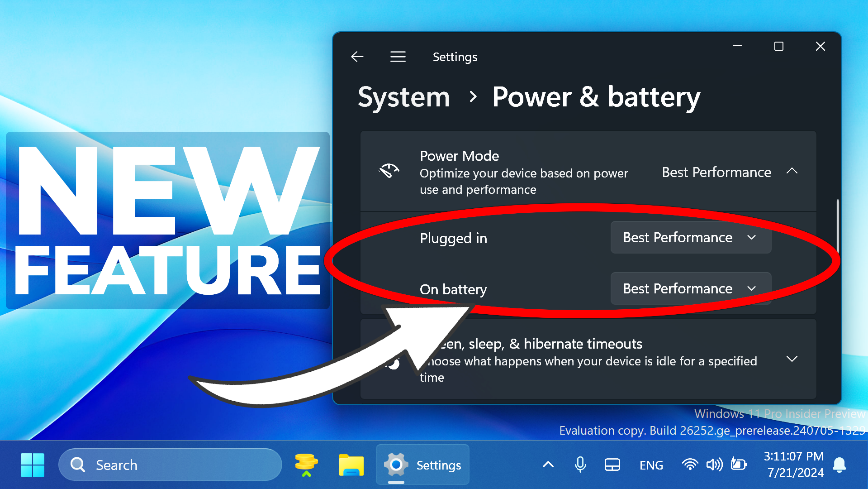Image resolution: width=868 pixels, height=489 pixels.
Task: Click the Wi-Fi icon in the system tray
Action: (x=690, y=465)
